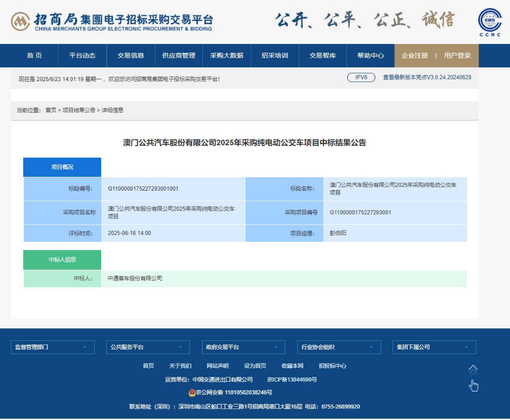Click the footer phone number 0755-26899920
The image size is (510, 420).
[341, 407]
